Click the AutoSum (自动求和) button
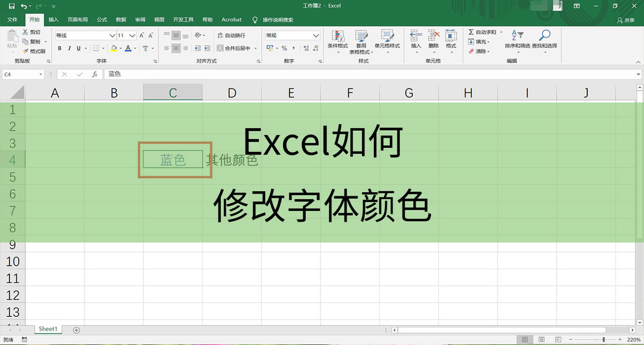644x345 pixels. (x=482, y=32)
